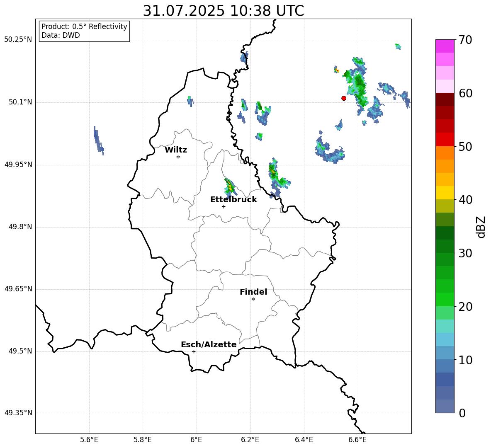Click the colorbar tick label 20
491x448 pixels.
465,306
